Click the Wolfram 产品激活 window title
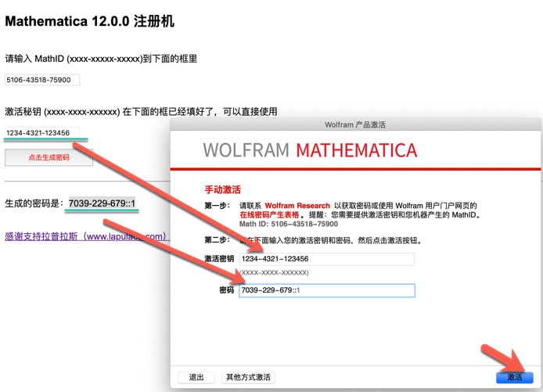543x392 pixels. (x=355, y=124)
